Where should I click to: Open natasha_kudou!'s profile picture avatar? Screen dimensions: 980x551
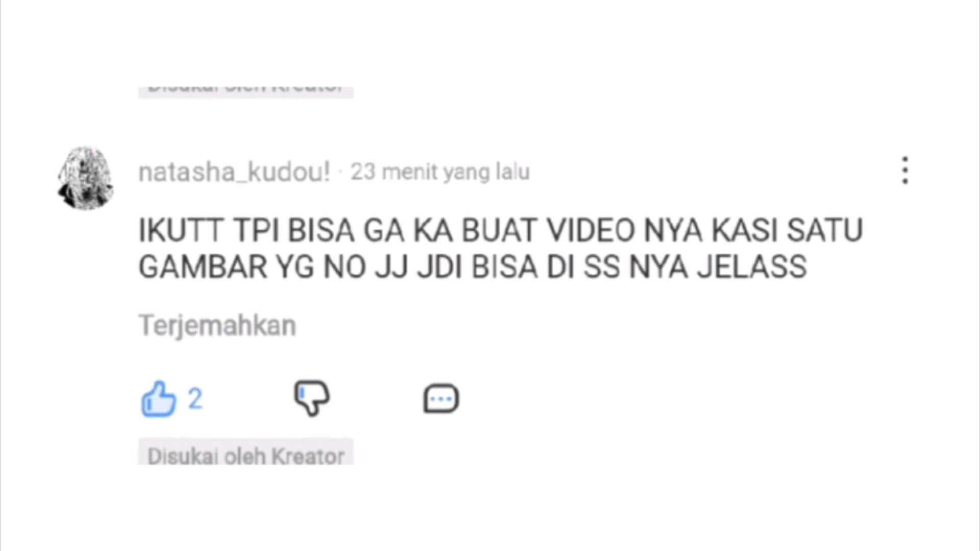pyautogui.click(x=85, y=178)
